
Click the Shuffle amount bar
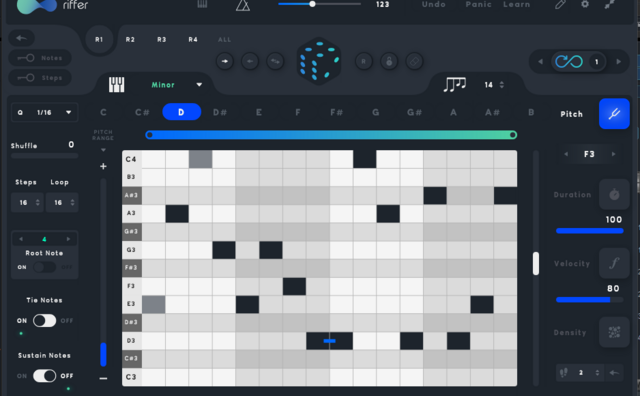(44, 156)
